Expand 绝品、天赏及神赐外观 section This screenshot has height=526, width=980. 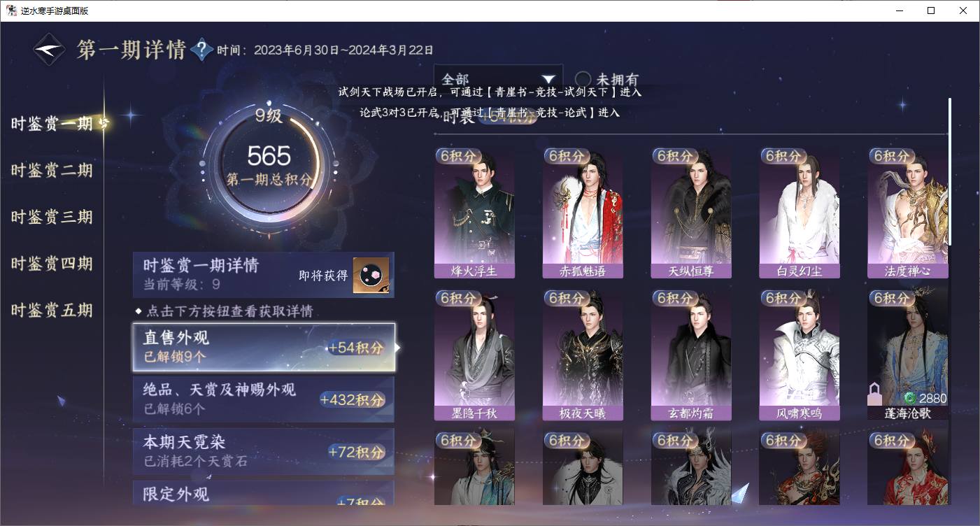point(264,399)
